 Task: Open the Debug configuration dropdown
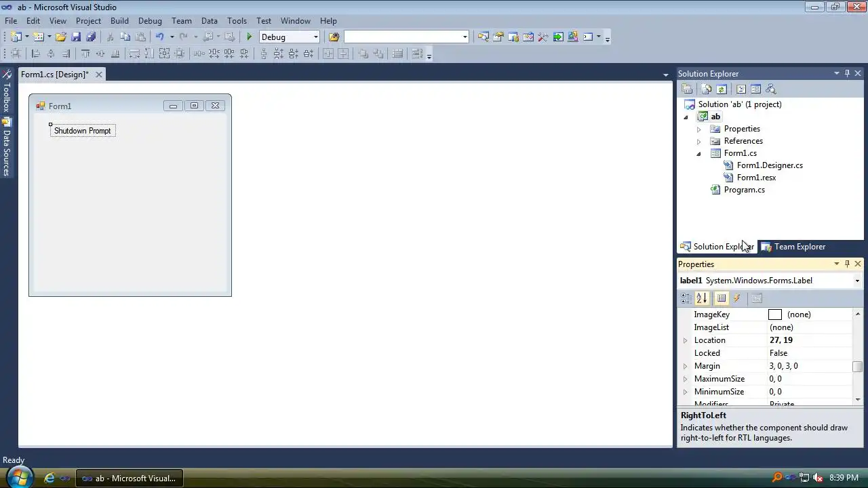point(315,37)
